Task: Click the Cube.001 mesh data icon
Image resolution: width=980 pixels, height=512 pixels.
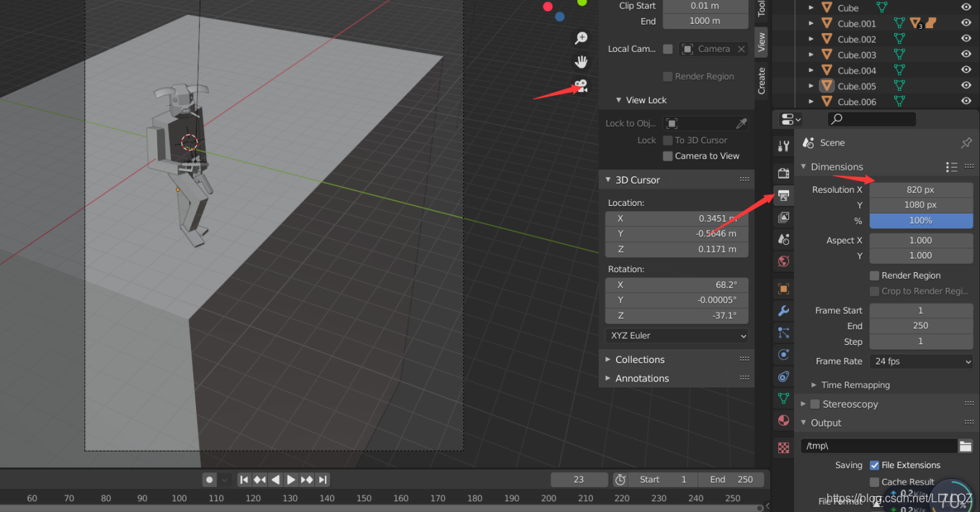Action: (x=899, y=24)
